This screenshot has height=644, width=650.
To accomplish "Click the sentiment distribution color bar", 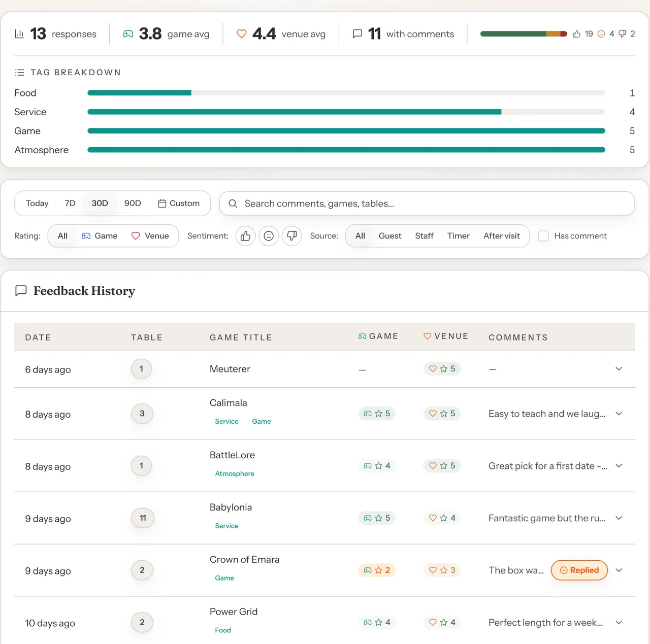I will (524, 34).
